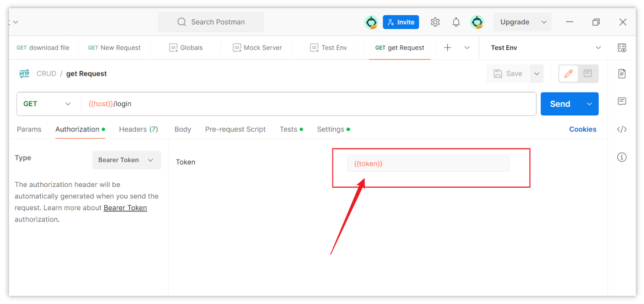Open the comments icon in right sidebar
The height and width of the screenshot is (304, 644).
tap(622, 102)
